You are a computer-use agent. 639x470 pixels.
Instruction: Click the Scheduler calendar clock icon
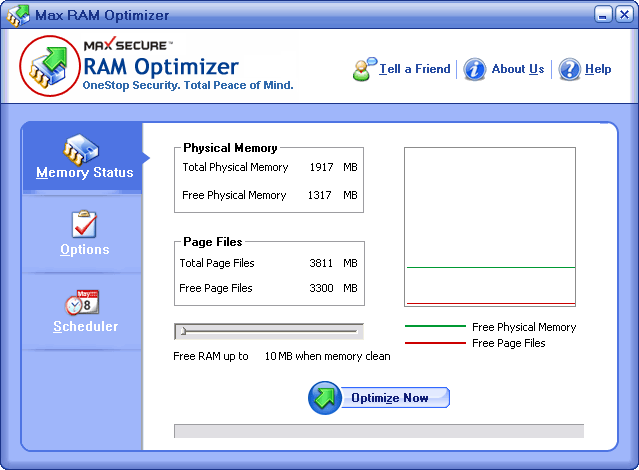(82, 302)
